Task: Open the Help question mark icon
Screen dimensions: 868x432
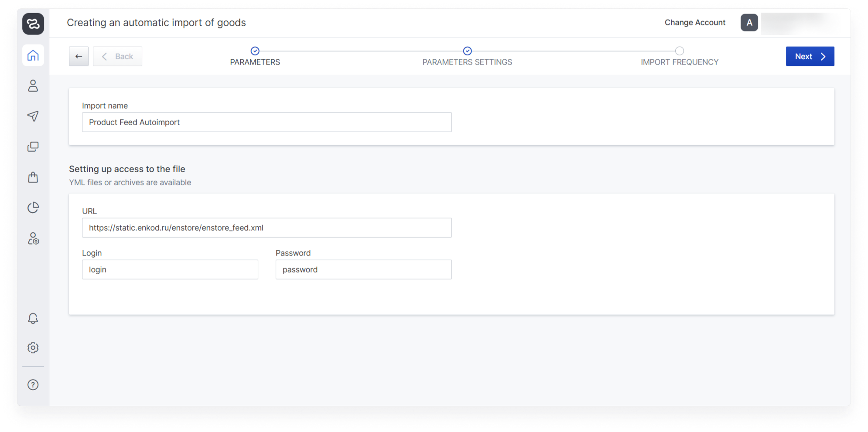Action: click(x=33, y=384)
